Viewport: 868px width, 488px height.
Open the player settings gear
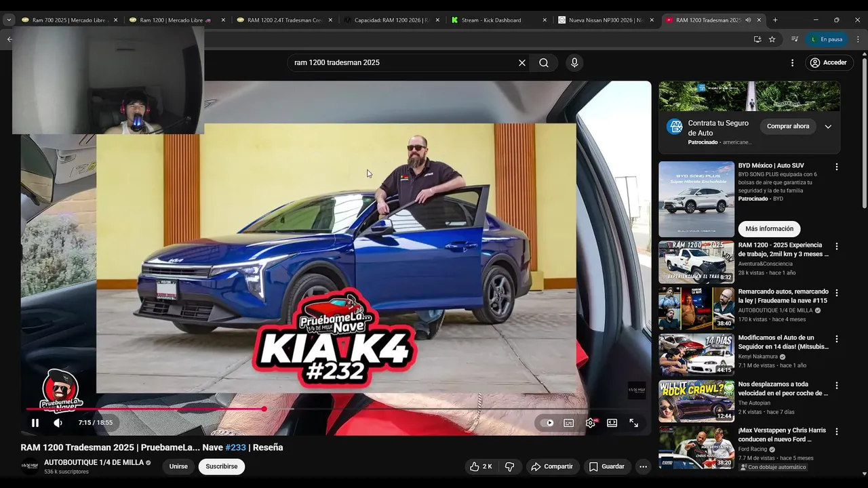click(x=591, y=423)
